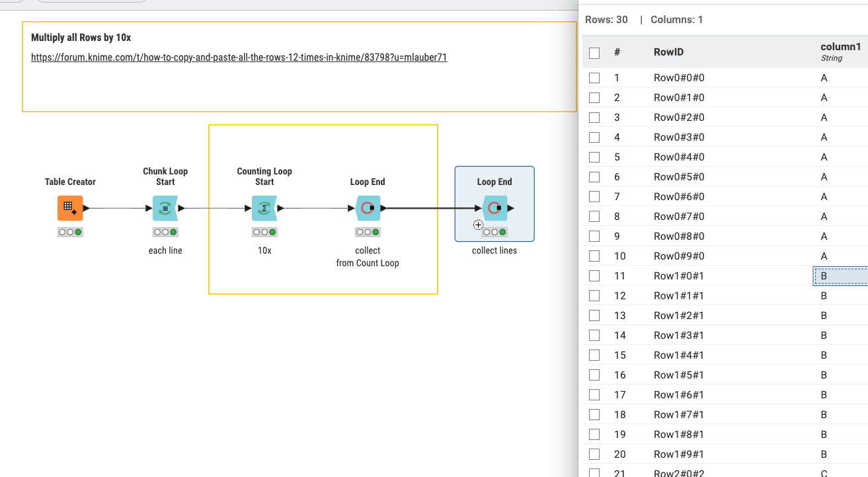Select the highlighted B cell in row 11
Screen dimensions: 868x477
click(840, 276)
